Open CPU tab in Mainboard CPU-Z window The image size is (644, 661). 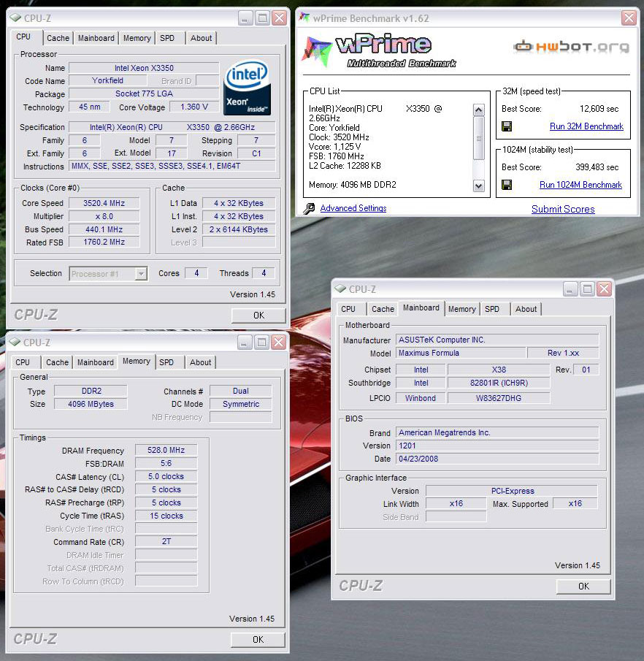348,309
